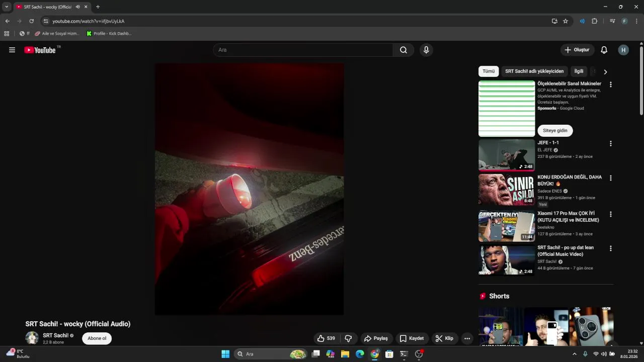Open the YouTube guide hamburger menu

click(x=12, y=50)
